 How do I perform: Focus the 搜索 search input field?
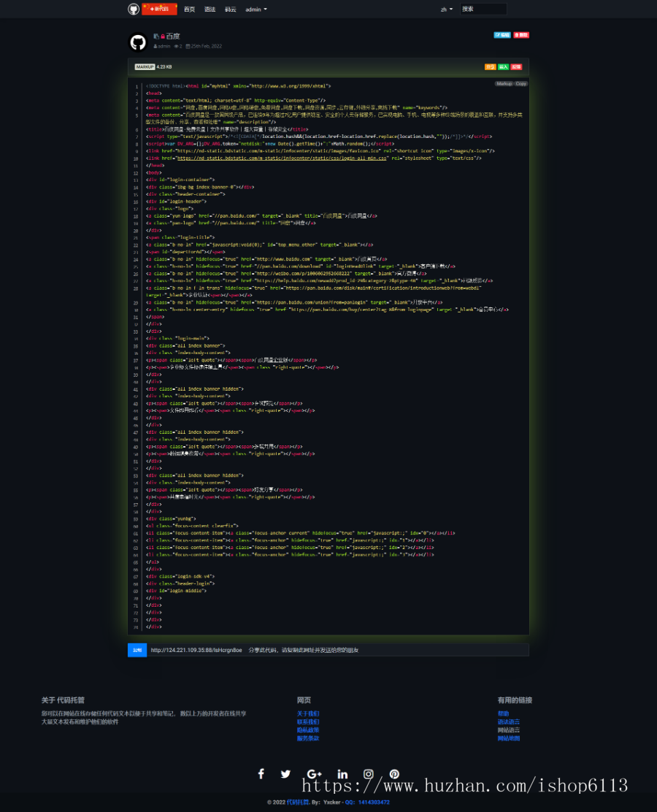(483, 9)
